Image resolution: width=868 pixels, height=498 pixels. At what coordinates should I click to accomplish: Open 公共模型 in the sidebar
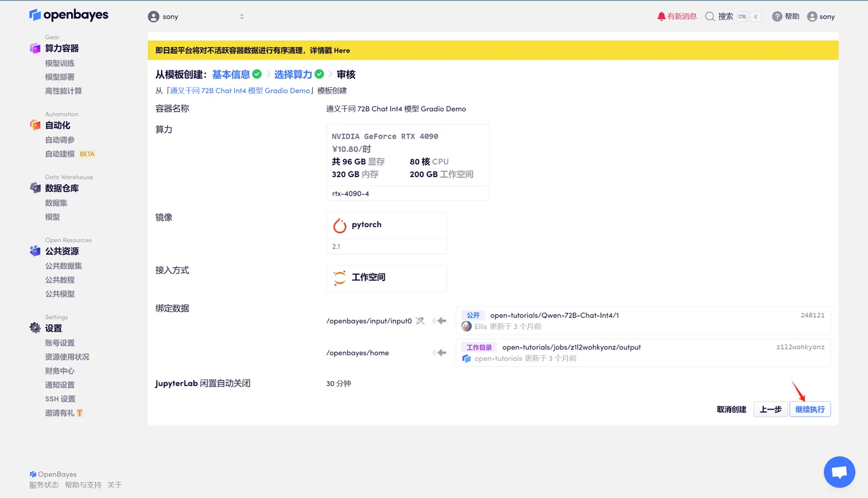[x=60, y=294]
